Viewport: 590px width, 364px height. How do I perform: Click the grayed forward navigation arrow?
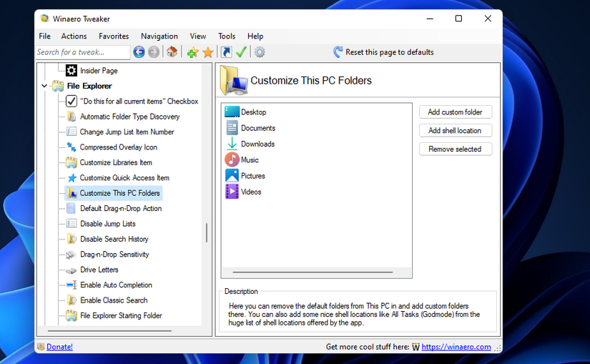154,52
